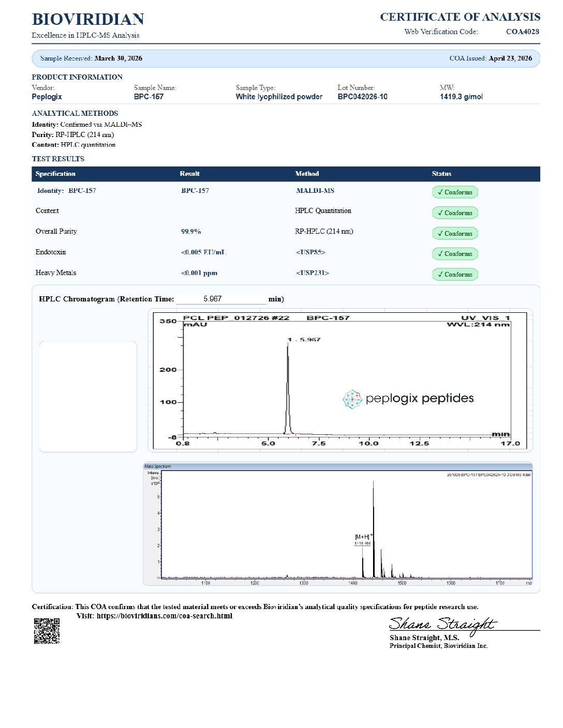The image size is (563, 728).
Task: Click the Result column header
Action: point(189,174)
